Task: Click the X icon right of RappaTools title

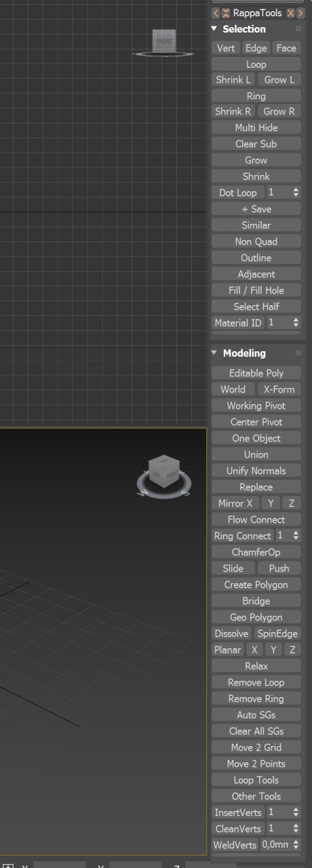Action: 291,13
